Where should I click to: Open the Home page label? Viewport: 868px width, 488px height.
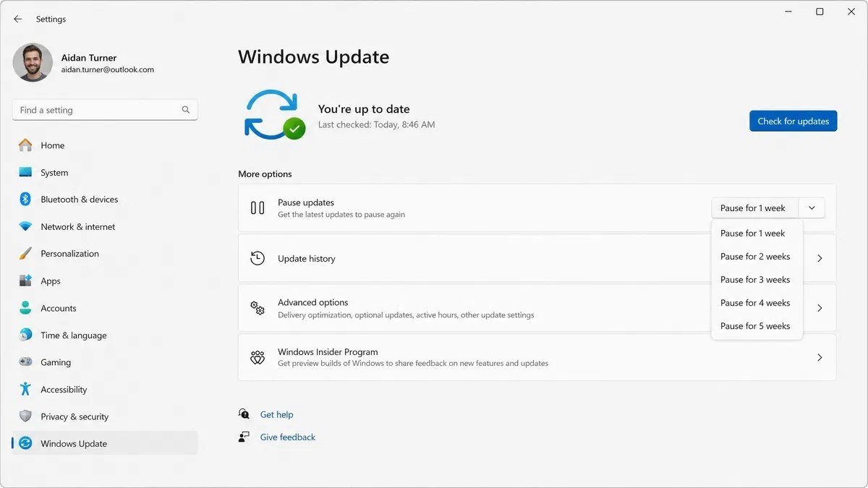[x=53, y=145]
